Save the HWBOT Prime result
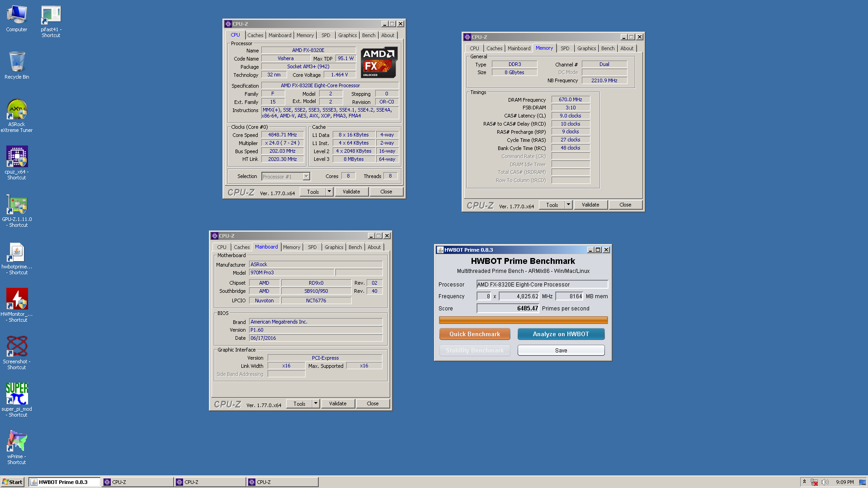This screenshot has height=488, width=868. (x=561, y=350)
